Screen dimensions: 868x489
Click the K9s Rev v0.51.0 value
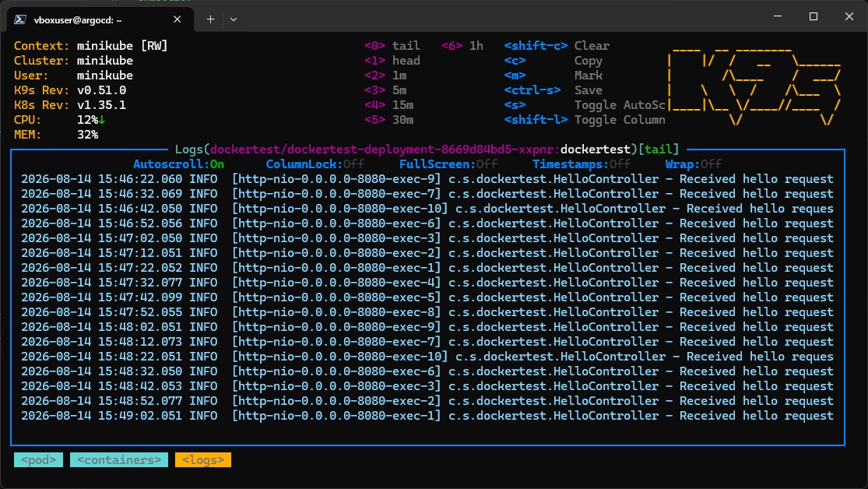[x=101, y=90]
